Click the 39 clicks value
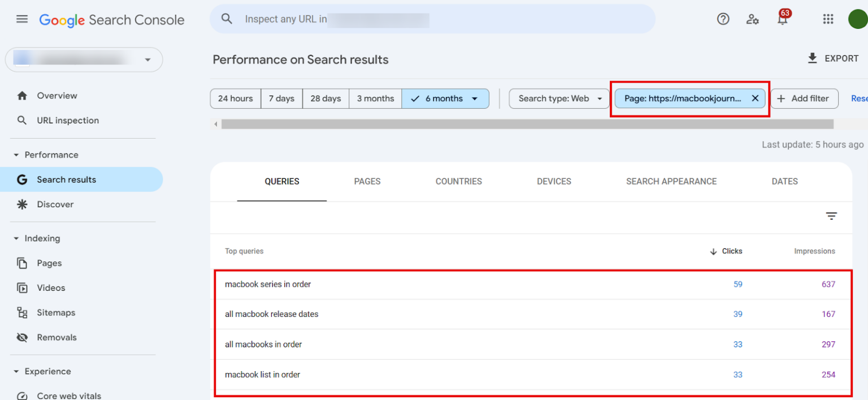The height and width of the screenshot is (400, 868). click(x=738, y=315)
